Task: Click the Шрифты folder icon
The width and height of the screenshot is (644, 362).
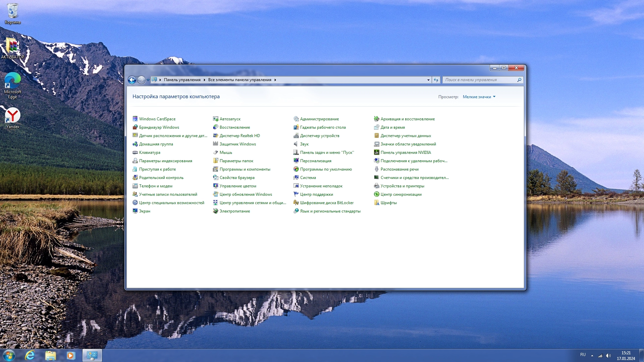Action: (376, 203)
